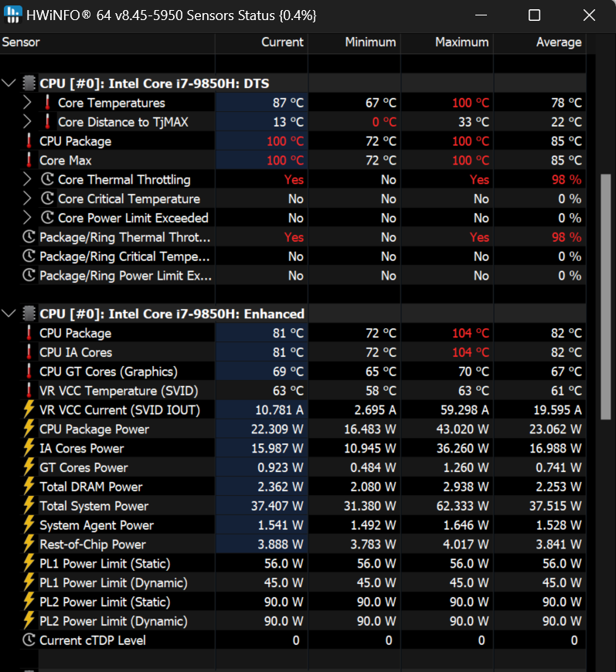Screen dimensions: 616x672
Task: Click the Average column header
Action: [558, 42]
